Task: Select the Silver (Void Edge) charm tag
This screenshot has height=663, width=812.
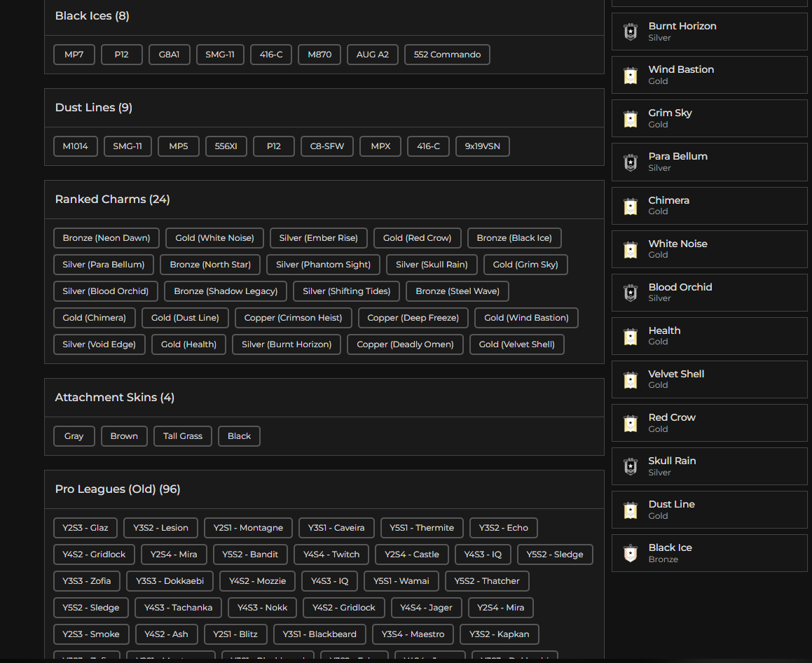Action: [99, 344]
